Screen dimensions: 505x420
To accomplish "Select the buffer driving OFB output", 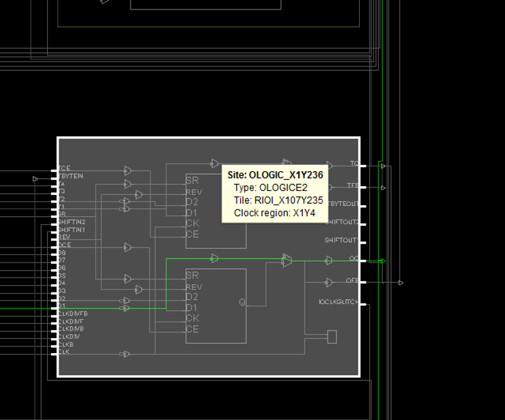I will 329,282.
